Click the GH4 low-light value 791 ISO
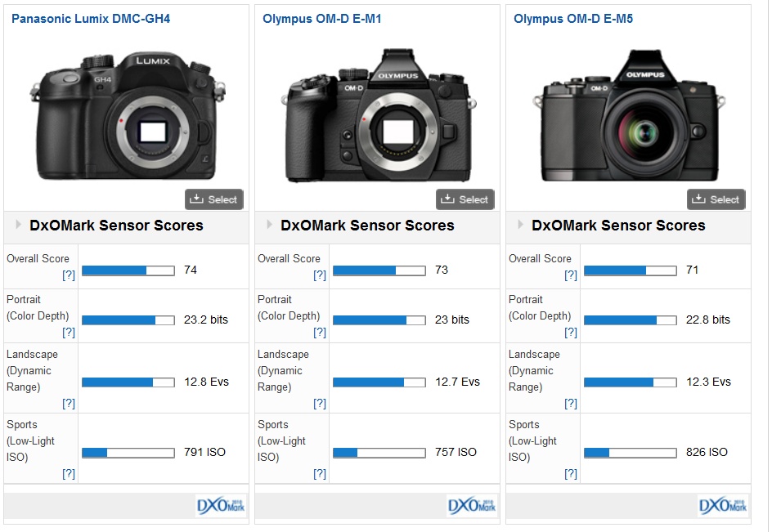772x532 pixels. point(204,452)
